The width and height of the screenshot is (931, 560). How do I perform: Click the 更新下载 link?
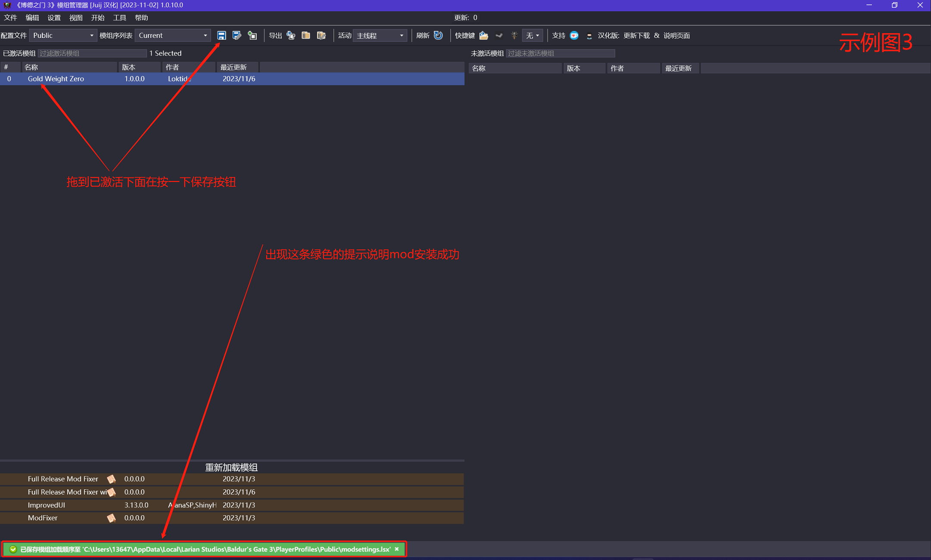(636, 35)
